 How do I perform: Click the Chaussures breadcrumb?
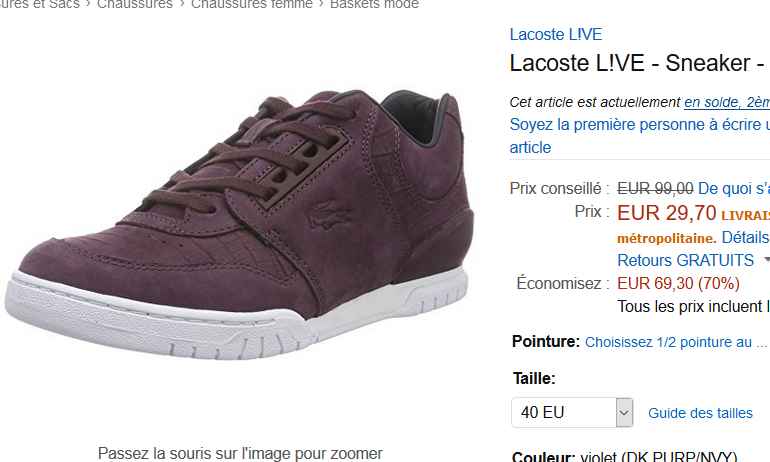point(135,4)
